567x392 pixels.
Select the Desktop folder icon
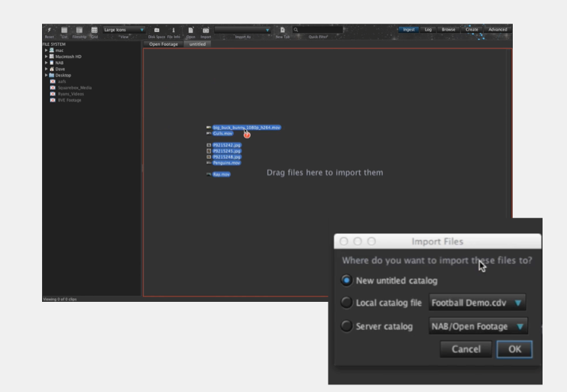(52, 75)
